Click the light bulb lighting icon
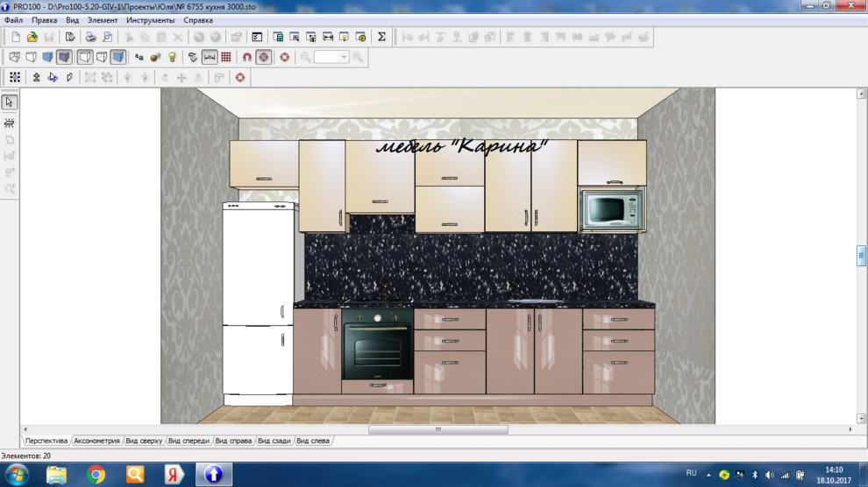868x487 pixels. (x=172, y=57)
